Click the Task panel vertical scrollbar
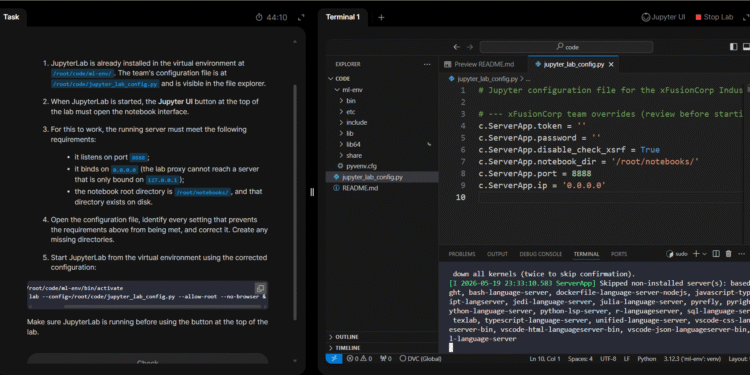Screen dimensions: 750x375 (295, 201)
